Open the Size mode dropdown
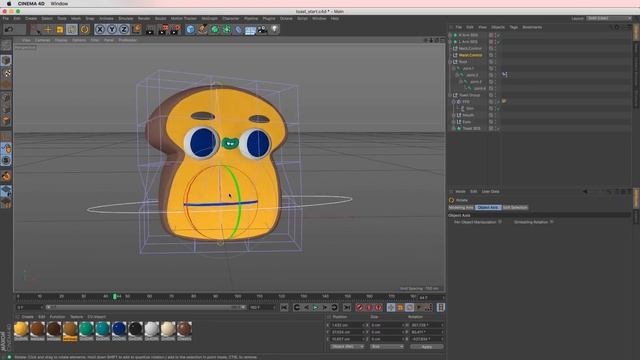This screenshot has width=640, height=360. 387,347
